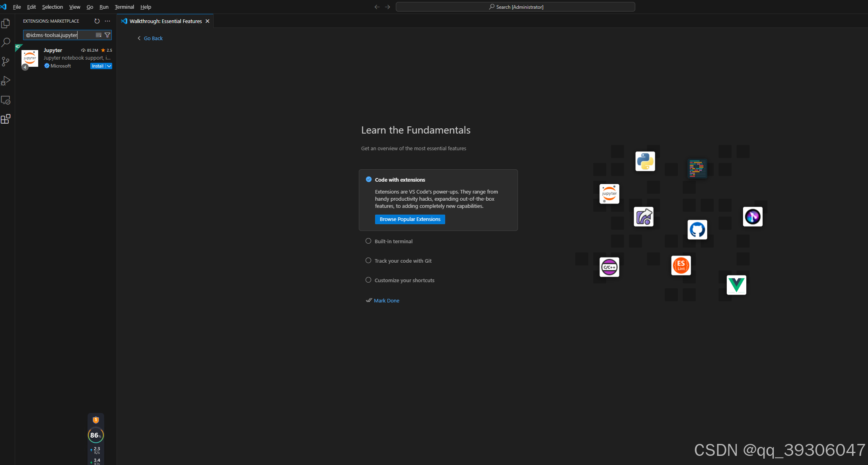Viewport: 868px width, 465px height.
Task: Click the GitHub extension icon
Action: (697, 230)
